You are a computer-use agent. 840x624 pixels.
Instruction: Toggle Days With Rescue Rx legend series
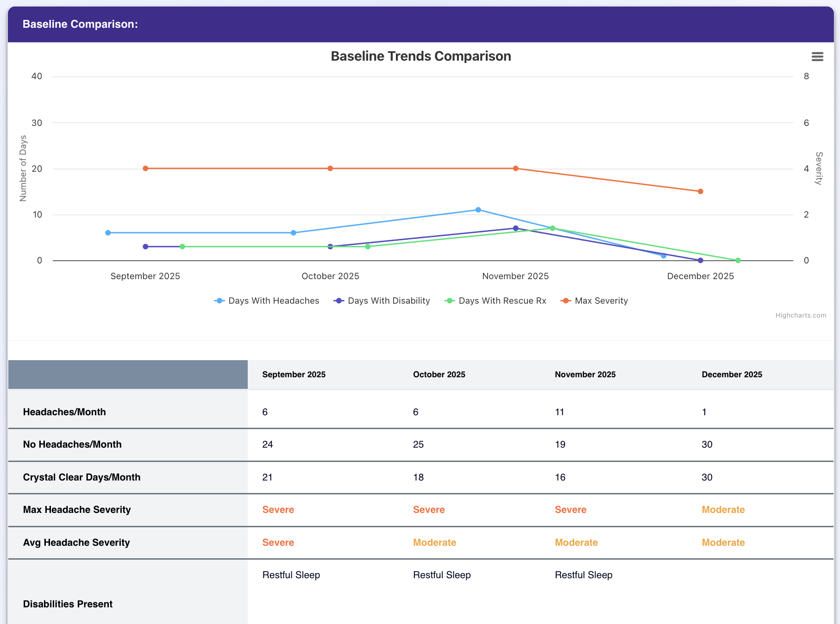495,301
